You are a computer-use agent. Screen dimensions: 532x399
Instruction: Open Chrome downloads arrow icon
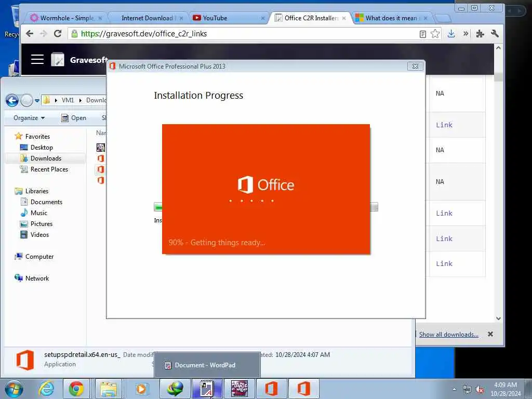[451, 34]
